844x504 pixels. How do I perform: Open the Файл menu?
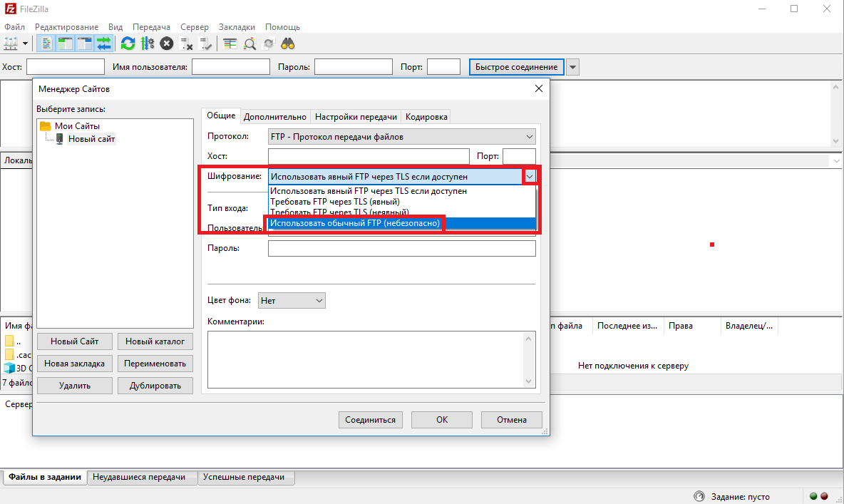pyautogui.click(x=14, y=27)
